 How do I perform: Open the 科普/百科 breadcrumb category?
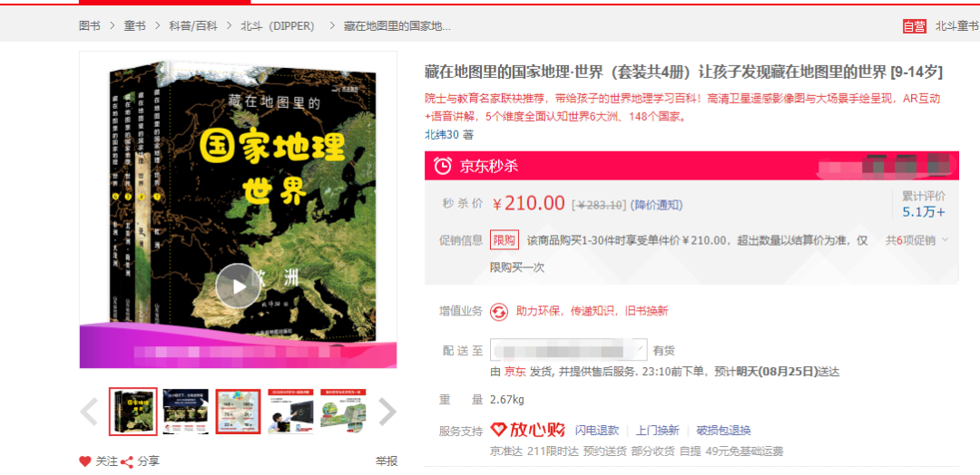(x=193, y=26)
